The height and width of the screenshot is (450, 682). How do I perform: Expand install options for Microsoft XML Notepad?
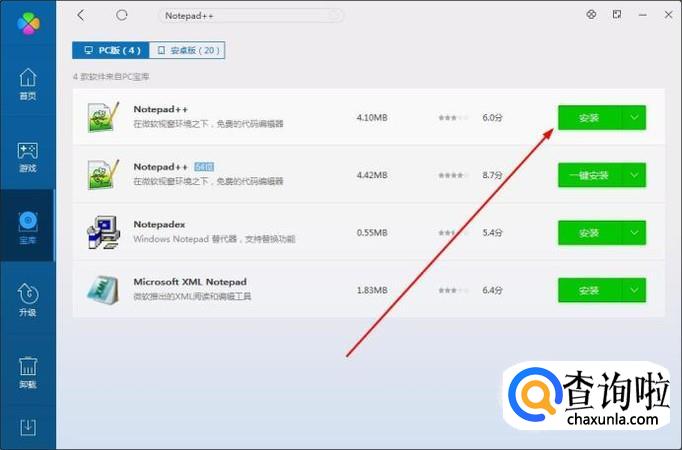tap(634, 290)
